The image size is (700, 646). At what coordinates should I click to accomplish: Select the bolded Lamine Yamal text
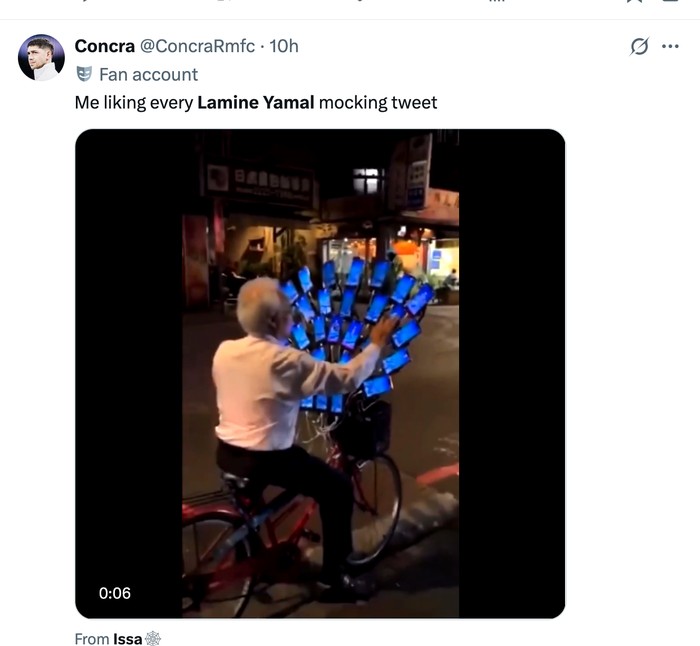coord(256,102)
